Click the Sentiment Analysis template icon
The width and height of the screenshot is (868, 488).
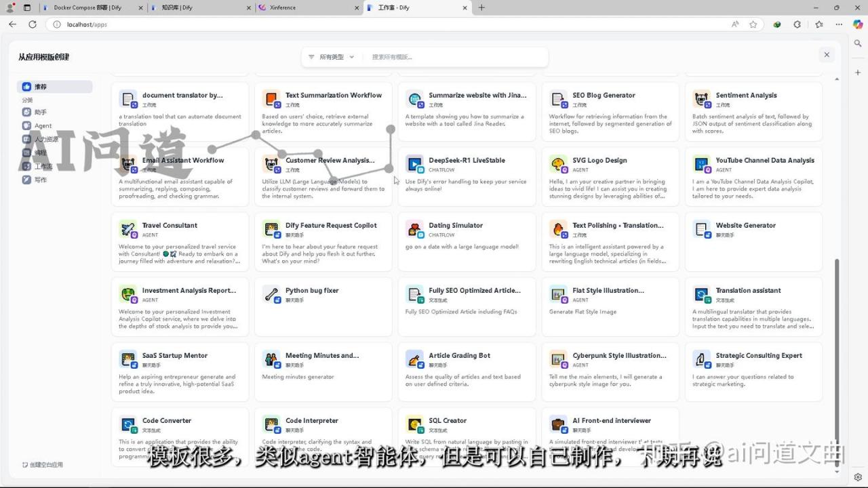pos(702,99)
